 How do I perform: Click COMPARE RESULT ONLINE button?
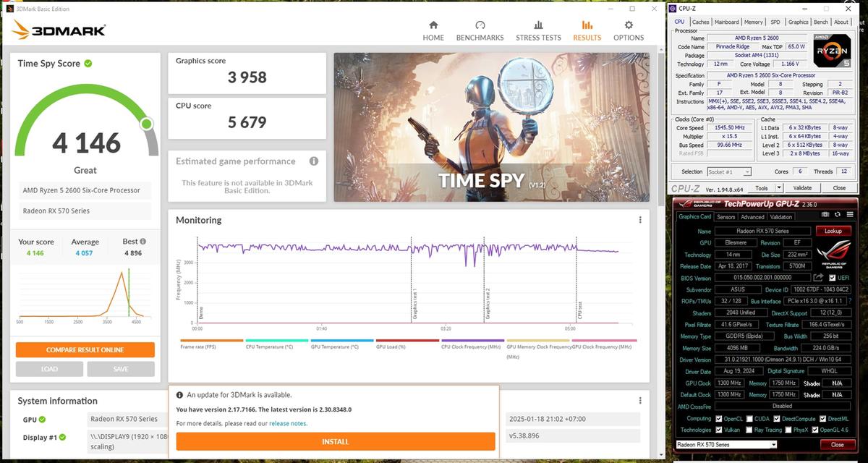[x=85, y=349]
